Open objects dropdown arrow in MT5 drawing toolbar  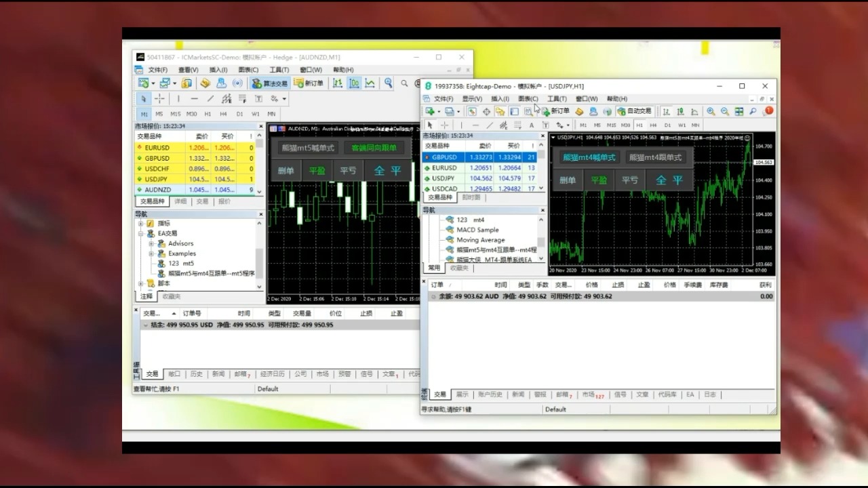coord(284,99)
